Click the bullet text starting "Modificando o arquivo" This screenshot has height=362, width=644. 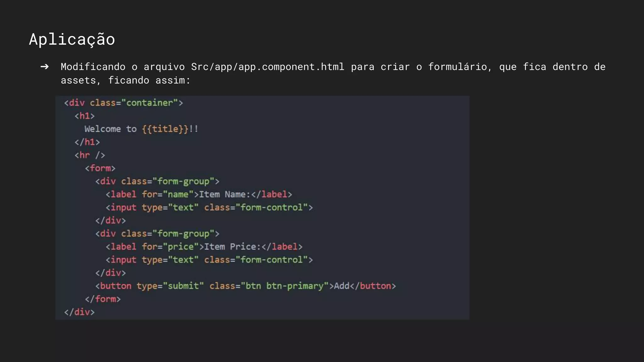coord(333,73)
